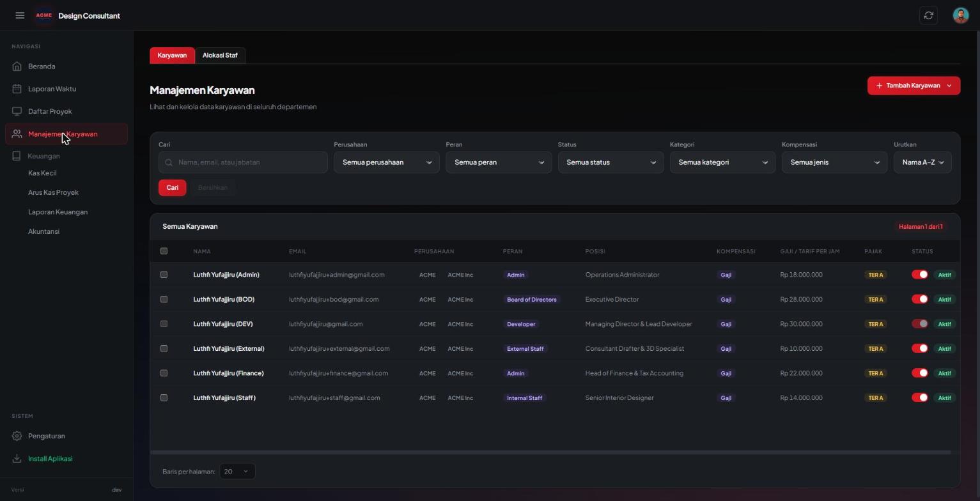Open Arus Kas Proyek in sidebar
The height and width of the screenshot is (501, 980).
click(53, 192)
